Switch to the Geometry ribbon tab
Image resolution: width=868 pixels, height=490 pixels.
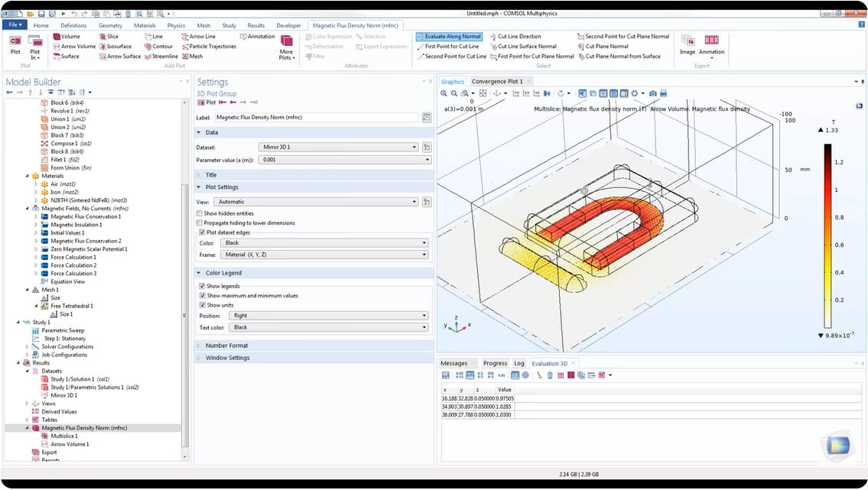click(x=110, y=25)
